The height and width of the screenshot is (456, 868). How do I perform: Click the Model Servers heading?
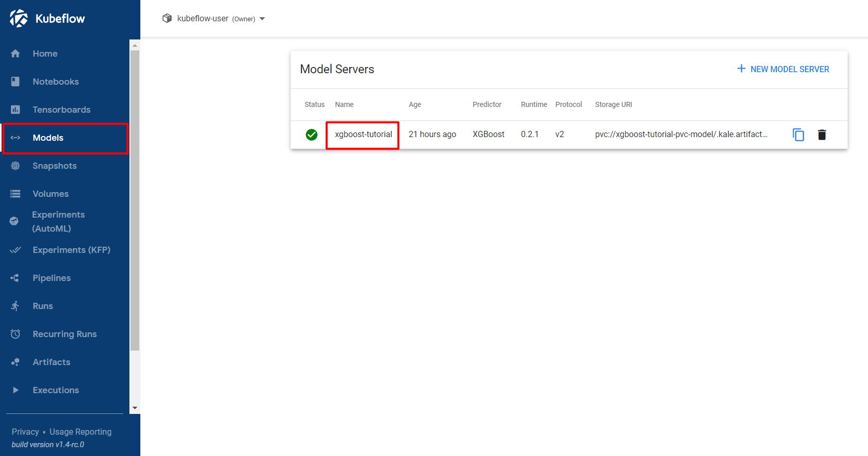tap(337, 69)
